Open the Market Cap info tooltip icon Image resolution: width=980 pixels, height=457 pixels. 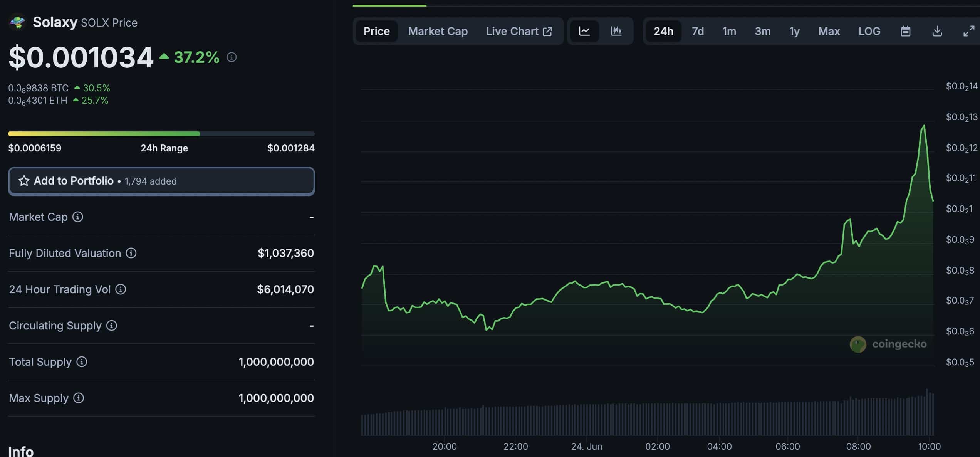(x=78, y=217)
